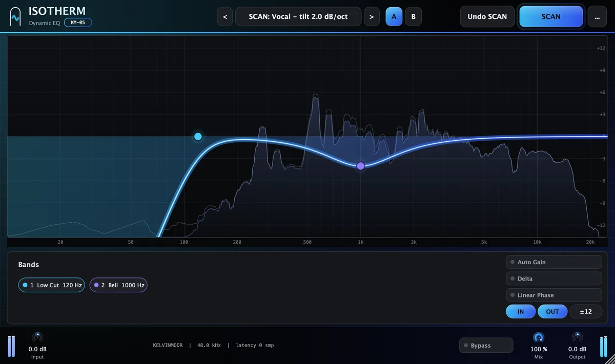Click the 1k frequency axis label
The height and width of the screenshot is (364, 615).
click(360, 242)
